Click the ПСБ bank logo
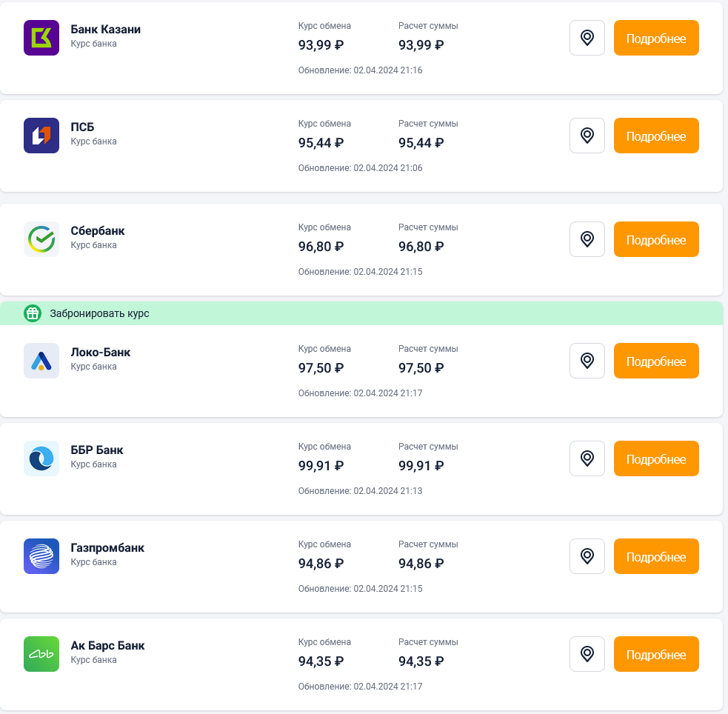Viewport: 728px width, 714px height. point(41,136)
